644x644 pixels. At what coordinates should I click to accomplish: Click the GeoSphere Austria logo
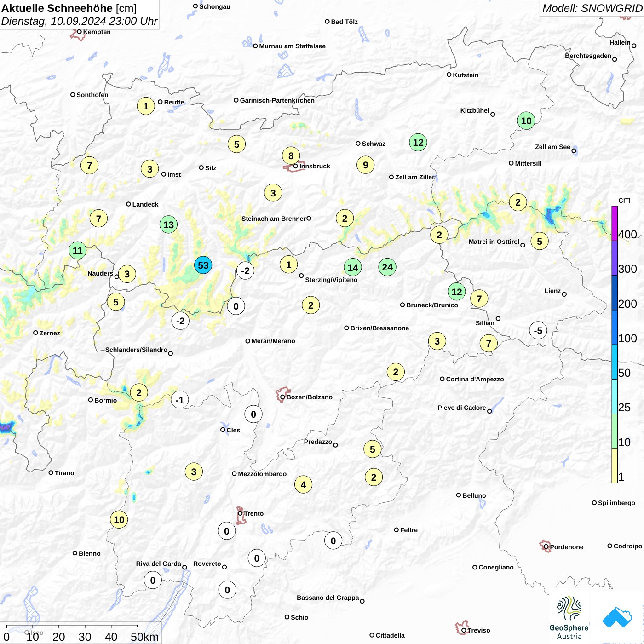pos(569,618)
